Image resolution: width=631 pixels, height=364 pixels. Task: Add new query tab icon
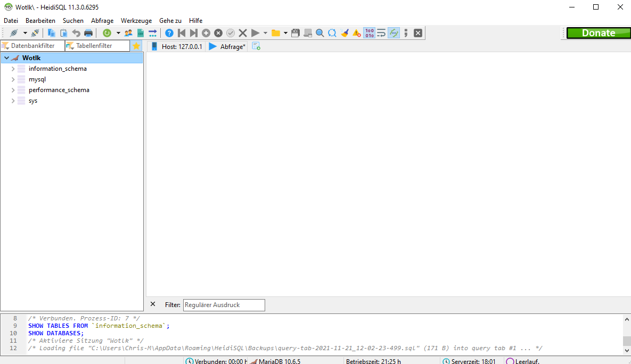coord(256,46)
